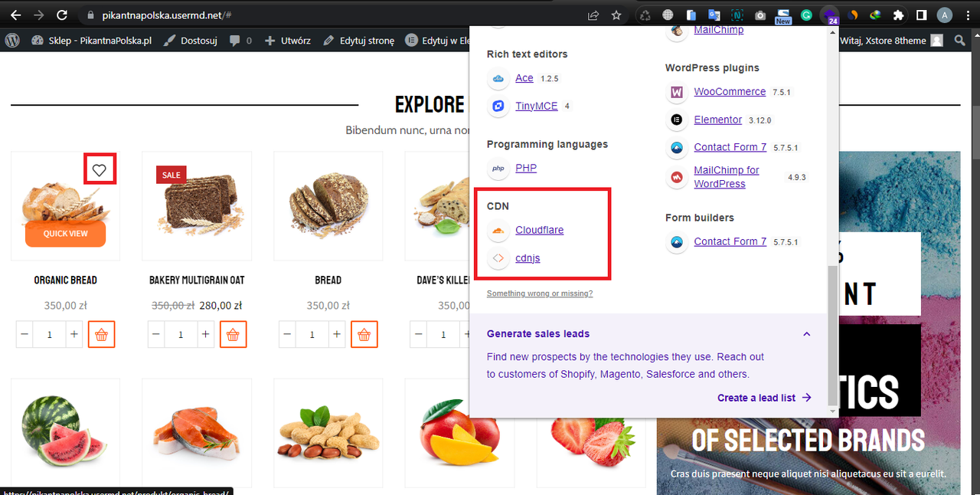Open the WooCommerce link in Wappalyzer

coord(730,92)
